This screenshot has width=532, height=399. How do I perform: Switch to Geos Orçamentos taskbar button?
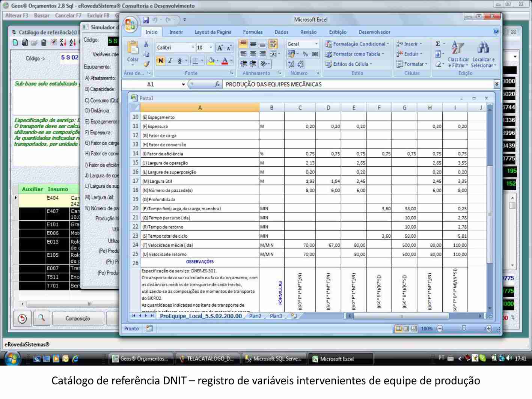[x=142, y=359]
